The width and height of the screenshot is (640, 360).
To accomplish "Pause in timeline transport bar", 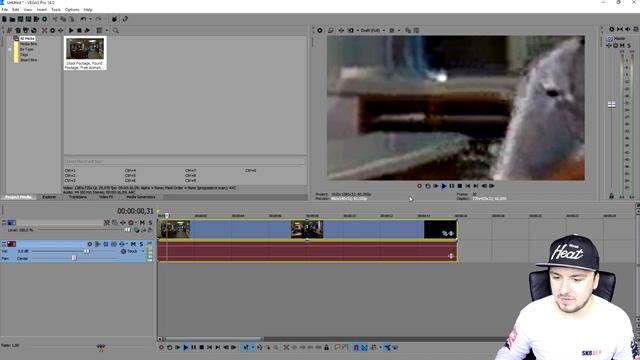I will [193, 347].
